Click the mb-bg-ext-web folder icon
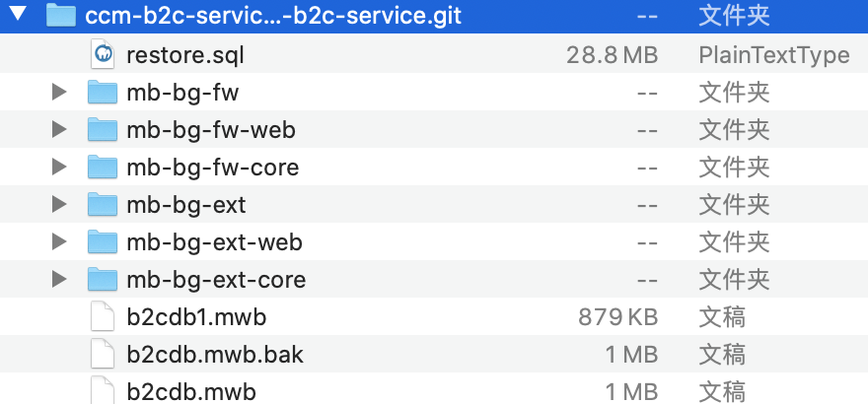Image resolution: width=868 pixels, height=404 pixels. 103,241
